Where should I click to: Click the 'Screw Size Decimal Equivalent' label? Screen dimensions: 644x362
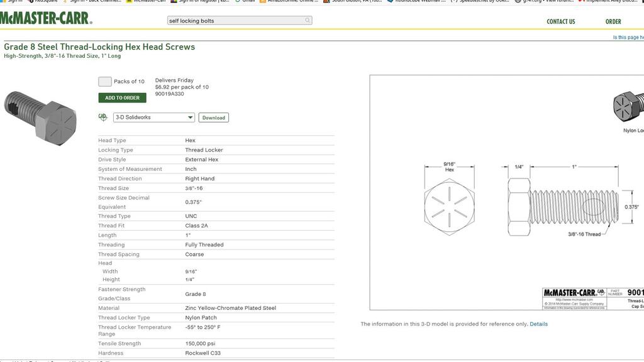(x=124, y=202)
